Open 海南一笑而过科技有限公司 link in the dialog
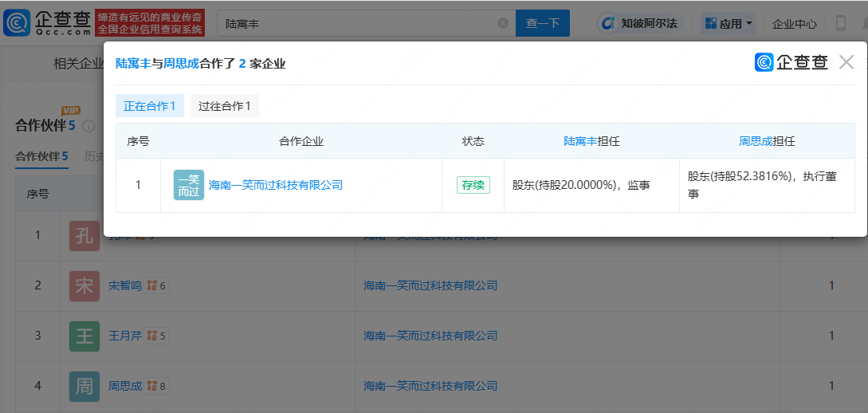This screenshot has height=413, width=868. [276, 185]
